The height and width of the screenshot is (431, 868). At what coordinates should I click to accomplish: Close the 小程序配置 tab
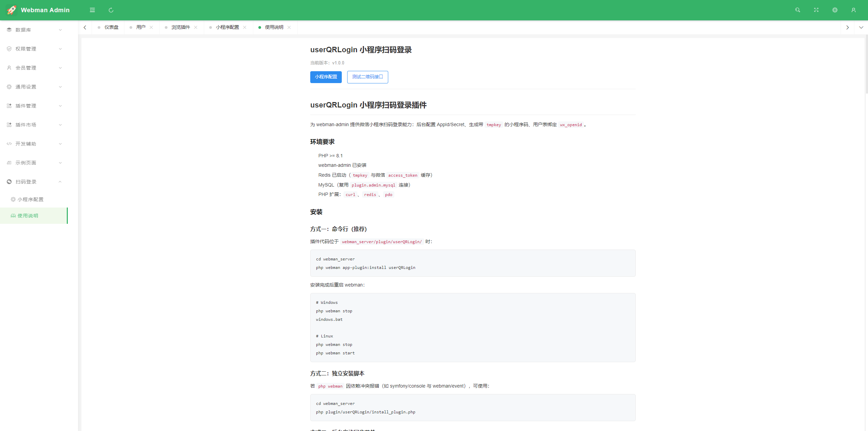[x=244, y=27]
